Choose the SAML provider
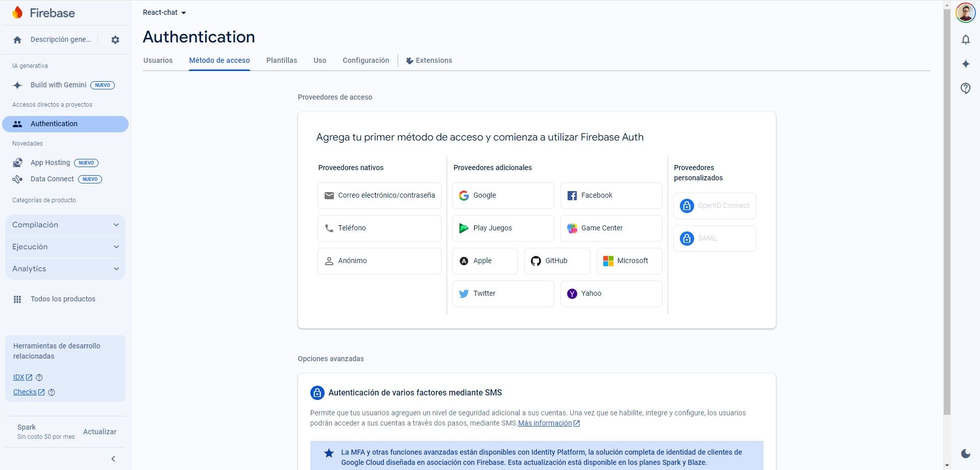Image resolution: width=980 pixels, height=470 pixels. click(x=715, y=239)
